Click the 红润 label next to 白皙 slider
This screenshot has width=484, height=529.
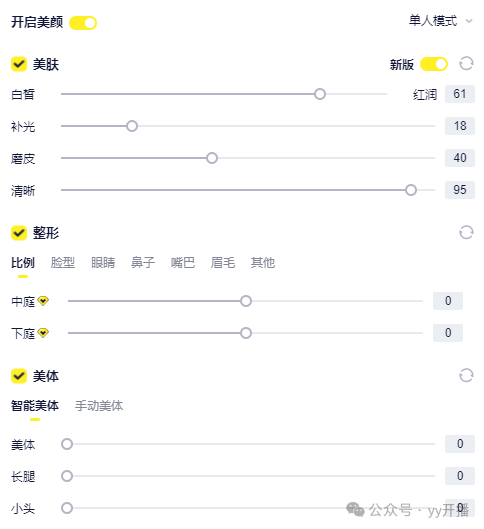(425, 94)
